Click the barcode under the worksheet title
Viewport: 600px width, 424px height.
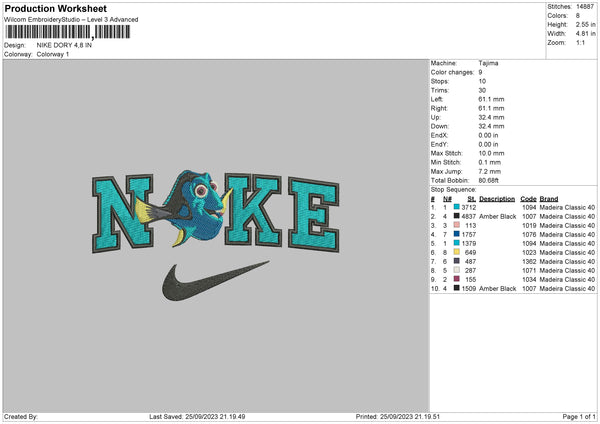click(68, 32)
